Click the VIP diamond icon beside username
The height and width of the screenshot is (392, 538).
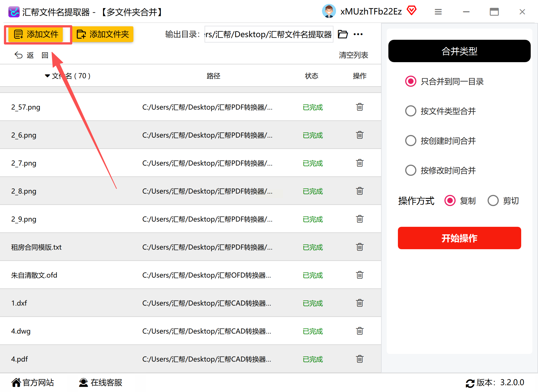point(412,11)
